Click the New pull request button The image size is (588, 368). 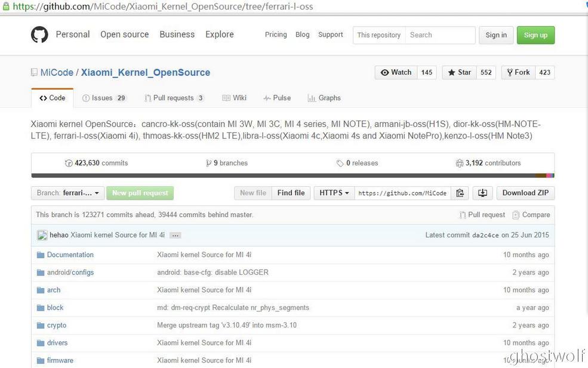point(140,193)
